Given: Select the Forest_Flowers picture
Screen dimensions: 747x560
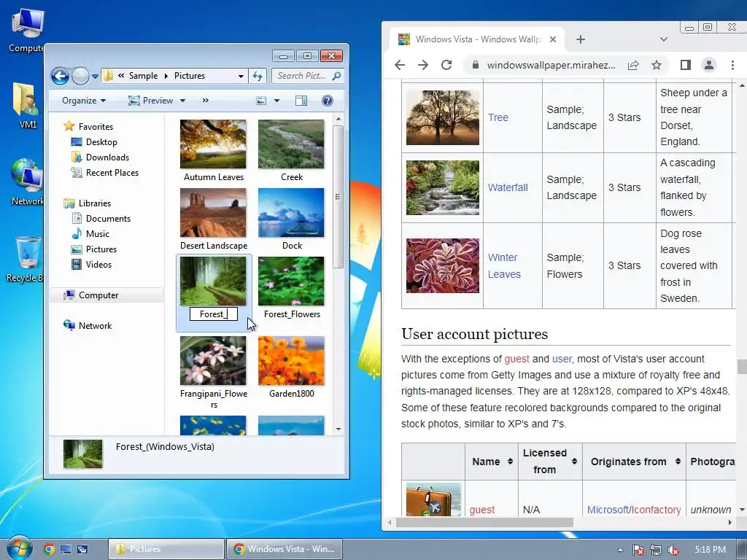Looking at the screenshot, I should coord(291,281).
